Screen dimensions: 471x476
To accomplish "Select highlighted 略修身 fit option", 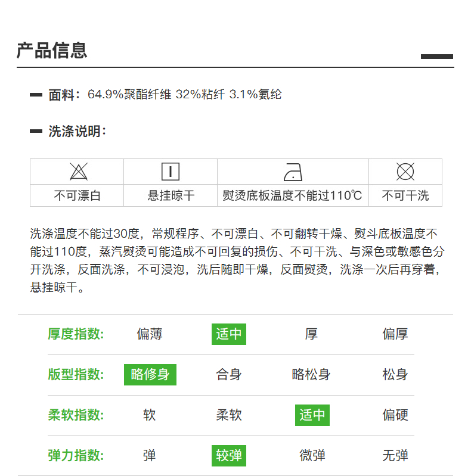I will click(150, 375).
